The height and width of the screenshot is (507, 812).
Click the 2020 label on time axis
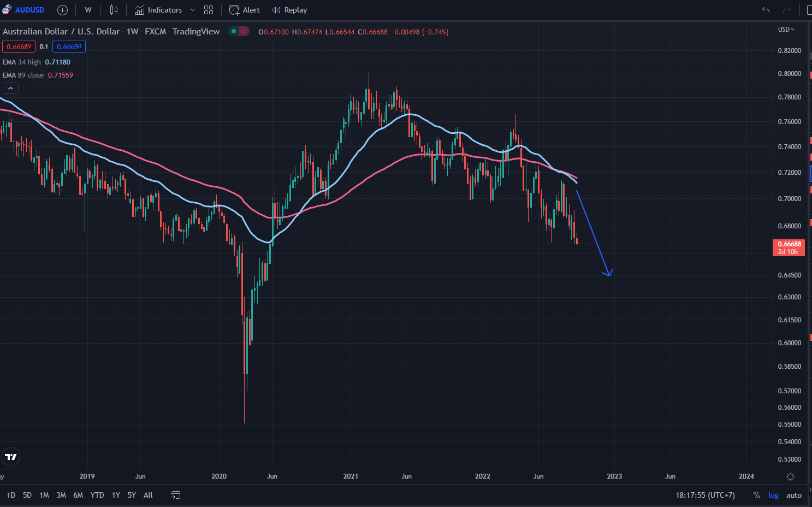click(x=218, y=476)
